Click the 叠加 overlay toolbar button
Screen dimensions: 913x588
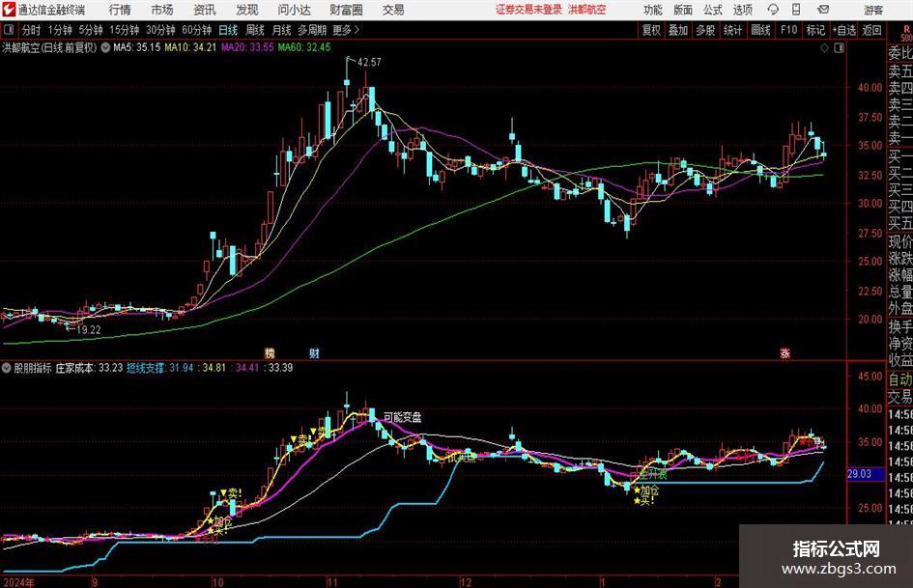click(x=678, y=30)
